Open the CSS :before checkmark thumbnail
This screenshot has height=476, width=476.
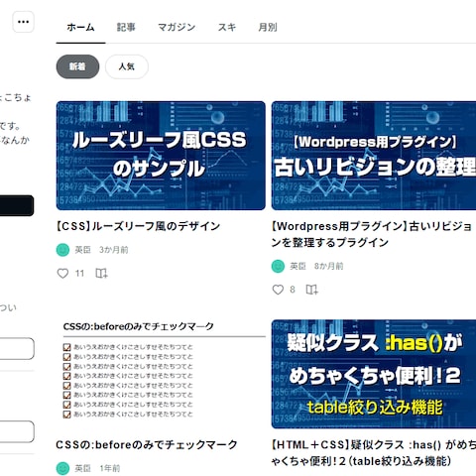[x=161, y=374]
